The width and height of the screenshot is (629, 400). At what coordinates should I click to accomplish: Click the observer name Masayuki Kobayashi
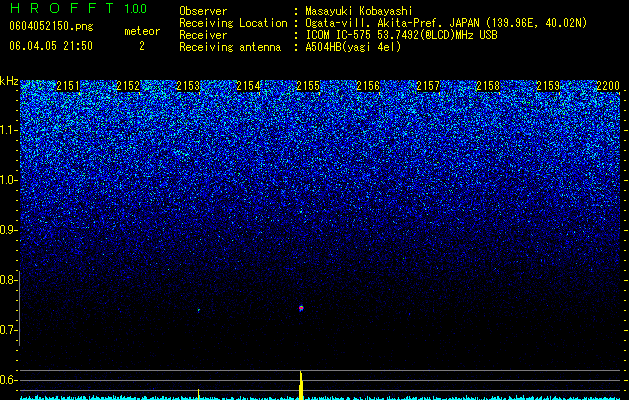tap(359, 12)
